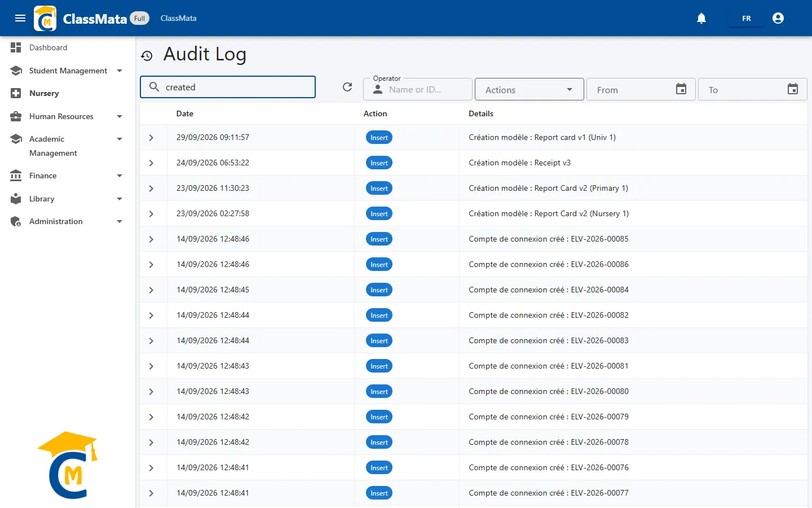The image size is (812, 508).
Task: Click the ClassMata breadcrumb text in header
Action: [179, 18]
